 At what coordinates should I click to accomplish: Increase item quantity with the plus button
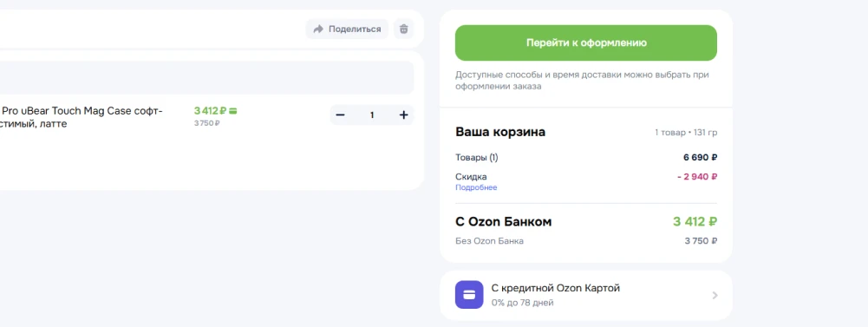(403, 115)
